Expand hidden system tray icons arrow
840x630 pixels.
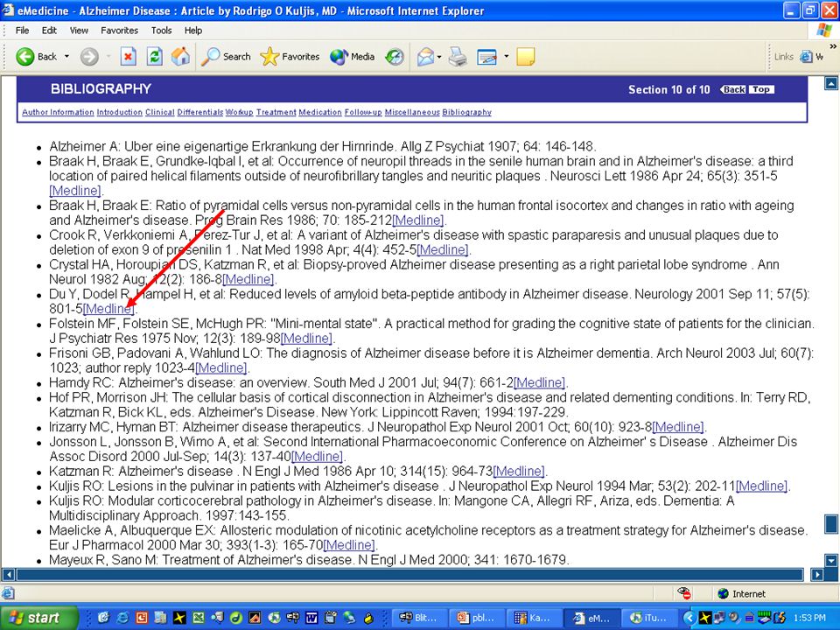coord(689,618)
